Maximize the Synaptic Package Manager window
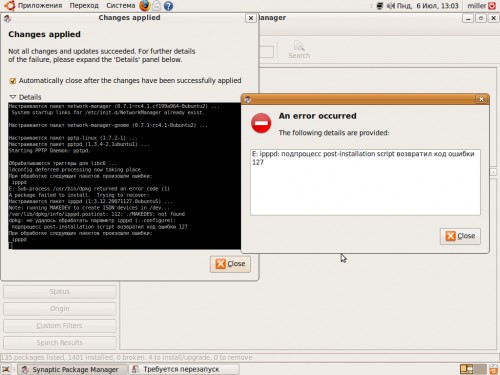The image size is (500, 375). tap(481, 18)
